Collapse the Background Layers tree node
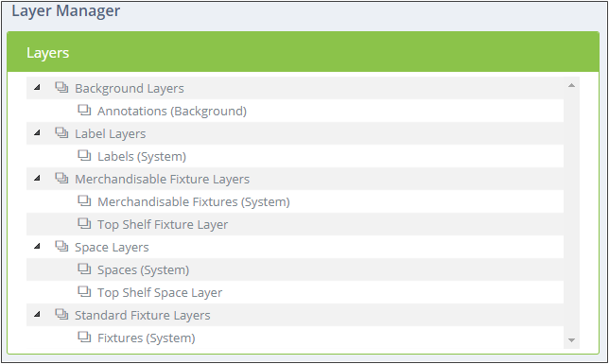The height and width of the screenshot is (364, 609). coord(37,87)
